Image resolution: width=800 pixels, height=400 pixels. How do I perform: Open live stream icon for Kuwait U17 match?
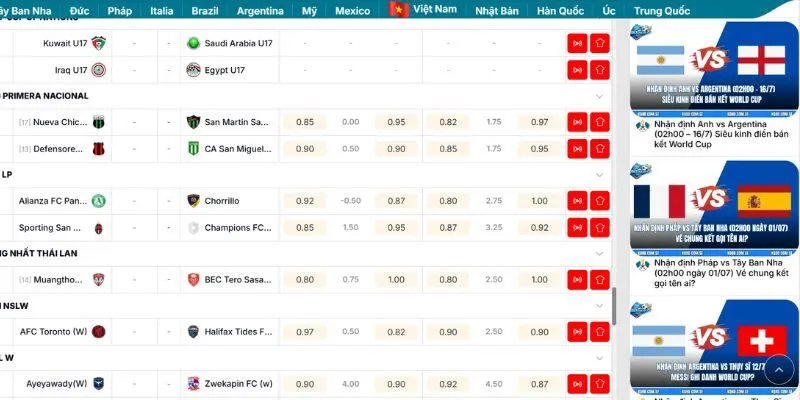click(577, 43)
